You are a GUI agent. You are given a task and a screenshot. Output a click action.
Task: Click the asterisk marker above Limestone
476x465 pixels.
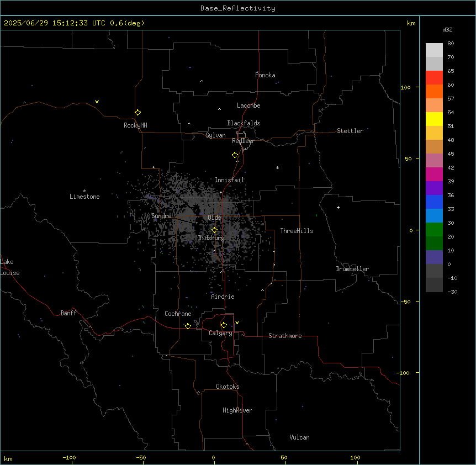tap(84, 191)
